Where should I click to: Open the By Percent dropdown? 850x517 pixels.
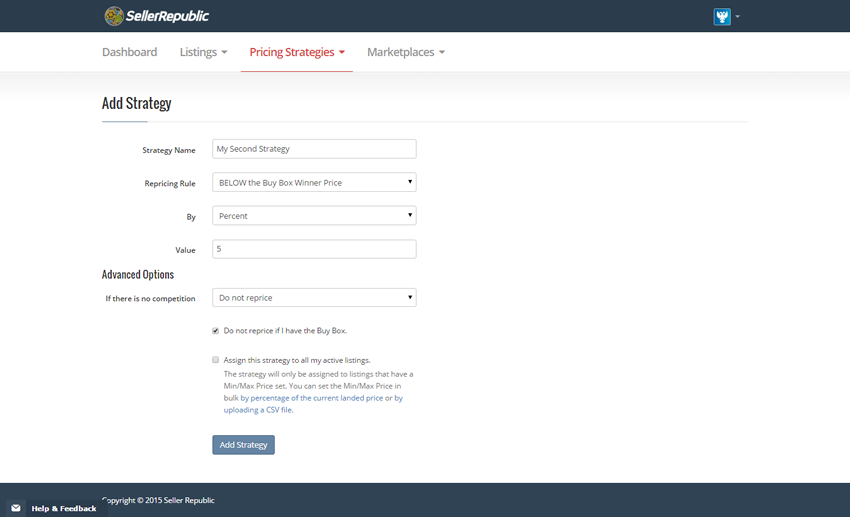tap(314, 216)
